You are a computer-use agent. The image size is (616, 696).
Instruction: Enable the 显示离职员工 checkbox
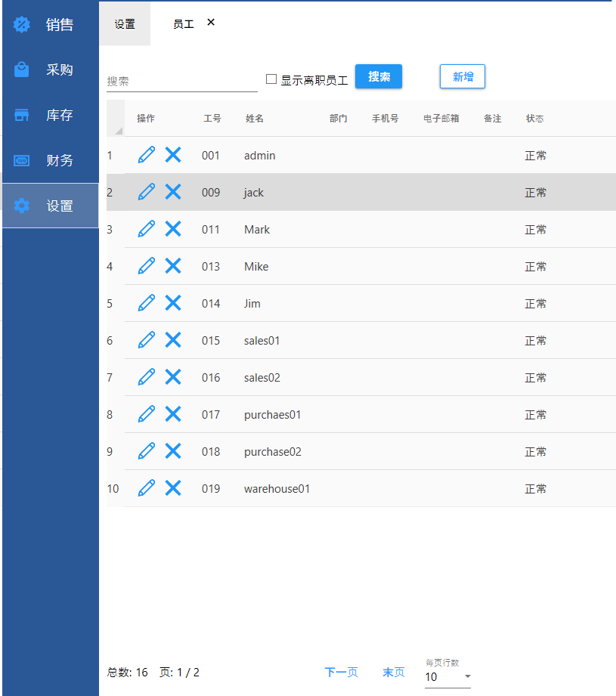coord(271,79)
